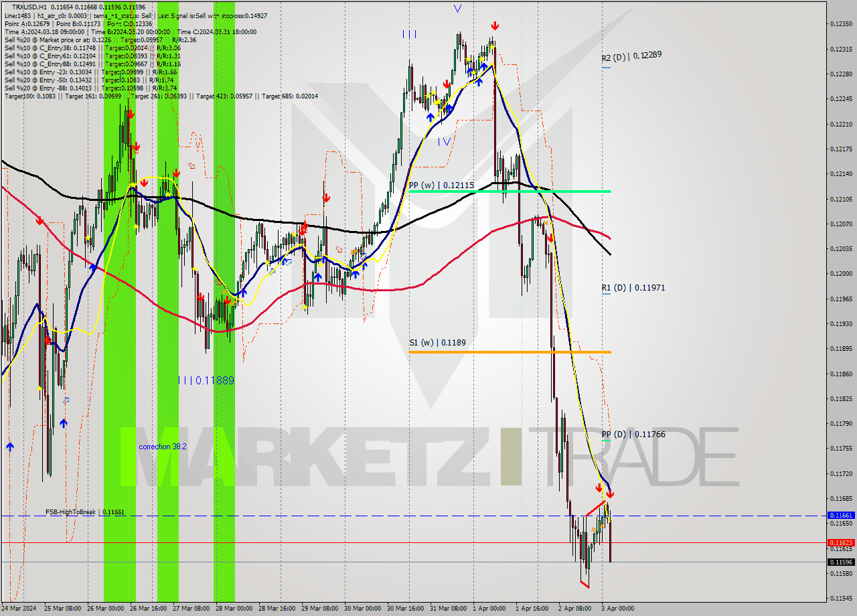Click the red 0.11623 price tag

(x=841, y=542)
